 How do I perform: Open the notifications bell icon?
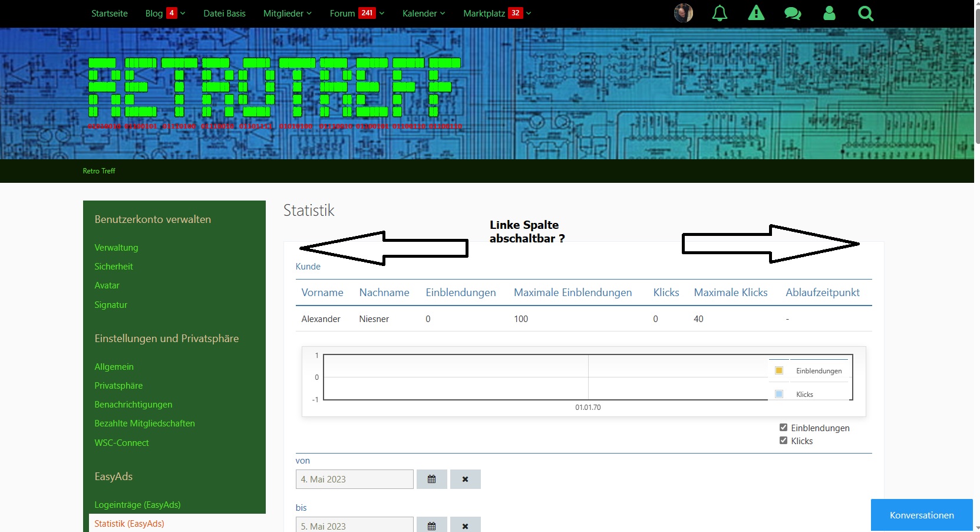720,13
